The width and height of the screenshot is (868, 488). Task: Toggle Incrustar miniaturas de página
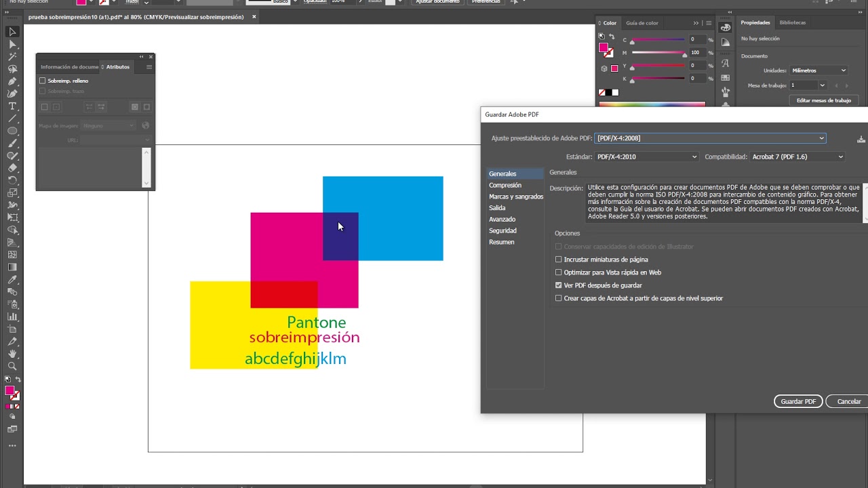coord(559,260)
